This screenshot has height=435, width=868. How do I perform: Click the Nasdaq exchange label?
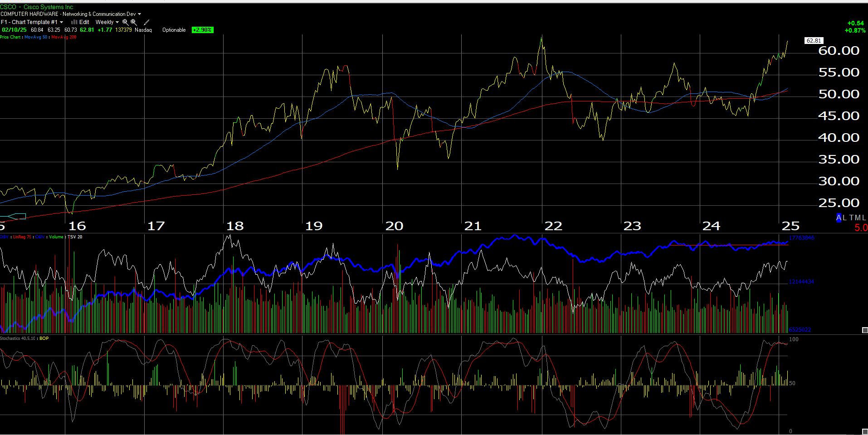143,30
